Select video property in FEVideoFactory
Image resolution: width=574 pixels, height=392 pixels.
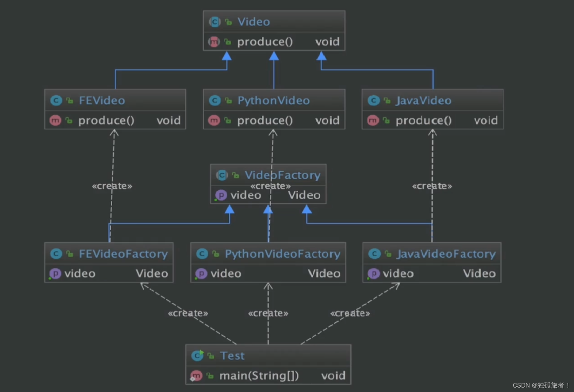[x=80, y=274]
